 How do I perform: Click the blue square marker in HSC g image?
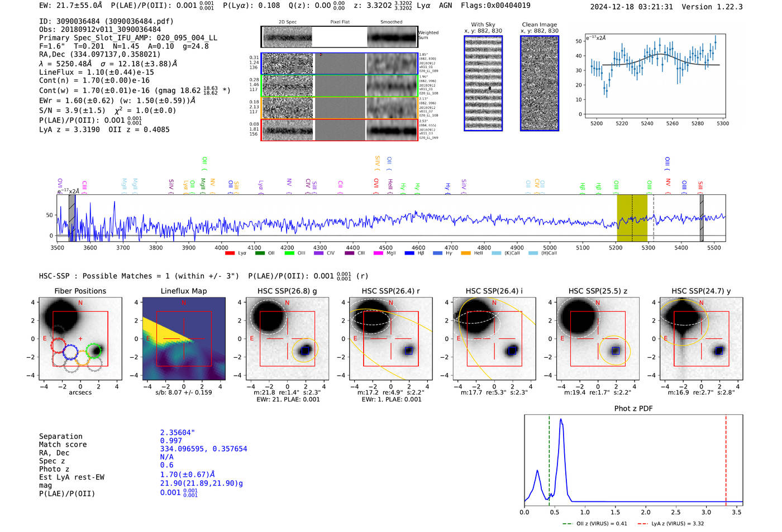[305, 351]
